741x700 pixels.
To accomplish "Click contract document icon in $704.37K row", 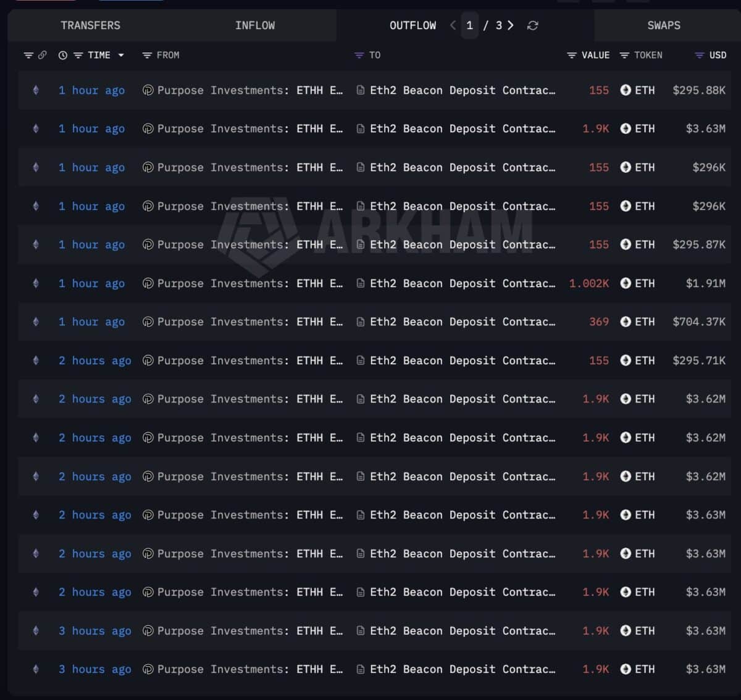I will [x=361, y=322].
